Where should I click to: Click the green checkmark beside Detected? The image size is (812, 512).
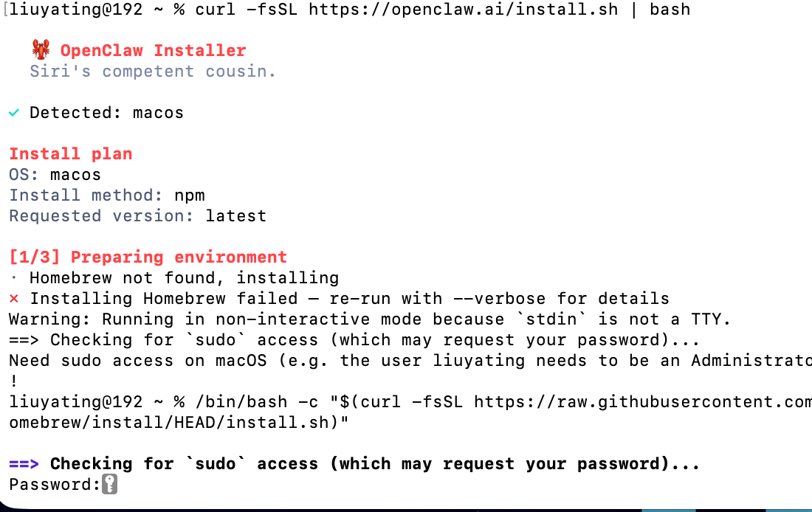[x=14, y=113]
